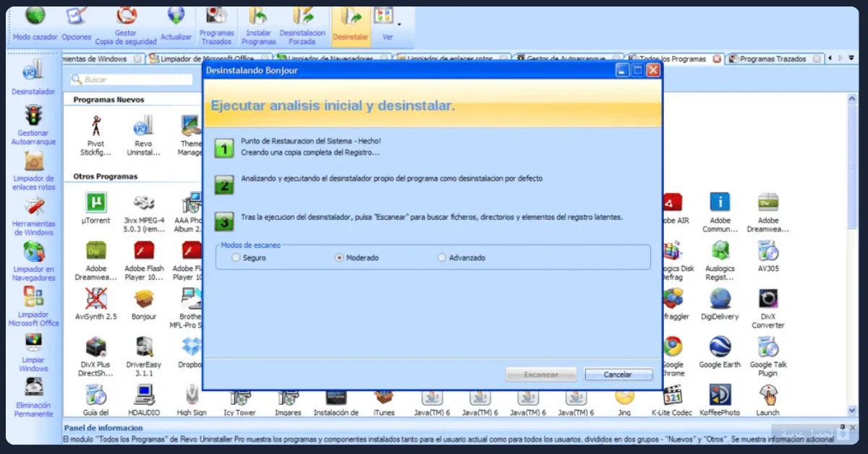
Task: Select AviSynth 2.5 in the program list
Action: 95,304
